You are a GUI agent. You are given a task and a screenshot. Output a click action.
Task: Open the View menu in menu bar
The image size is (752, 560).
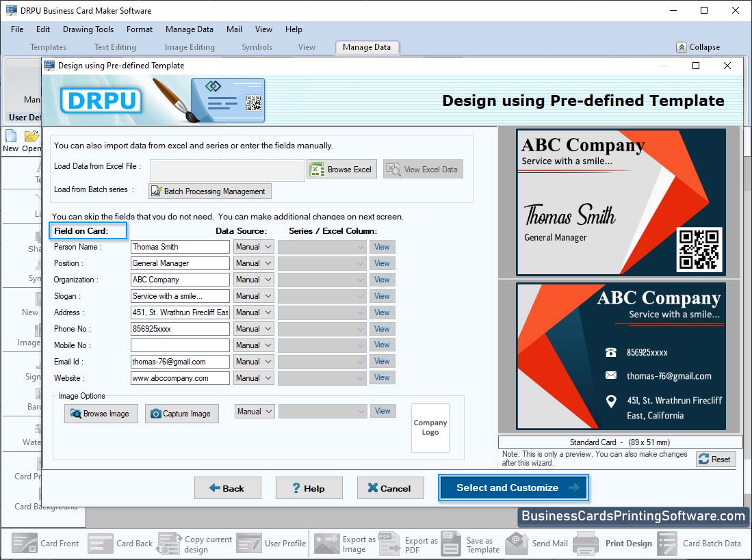[x=263, y=29]
